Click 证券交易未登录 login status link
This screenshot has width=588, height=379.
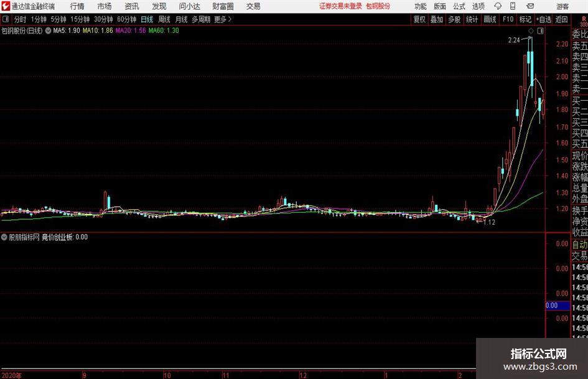click(x=340, y=6)
